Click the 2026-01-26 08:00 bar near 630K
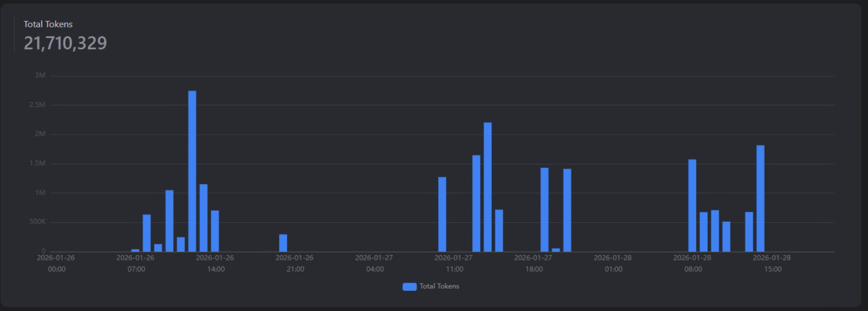Viewport: 868px width, 311px height. click(147, 233)
